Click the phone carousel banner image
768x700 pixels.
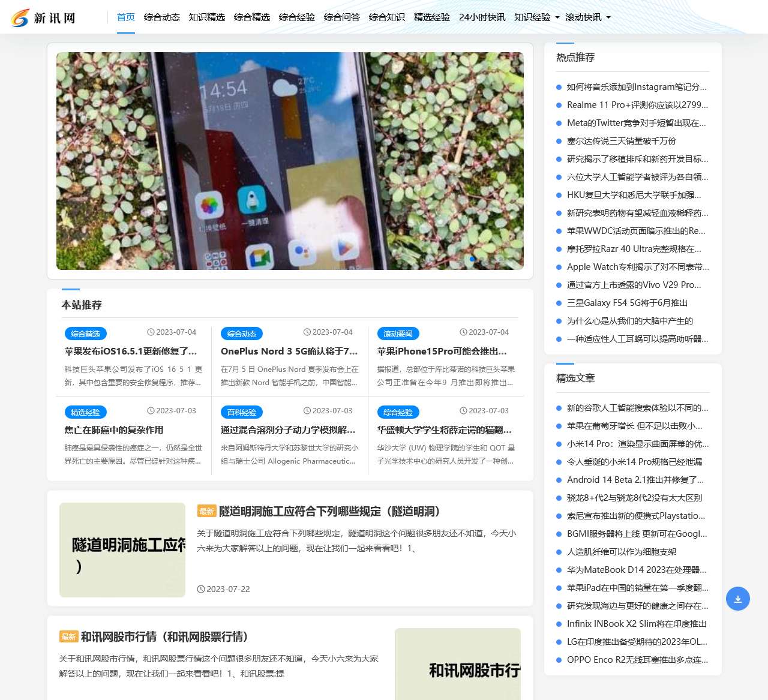pos(290,161)
